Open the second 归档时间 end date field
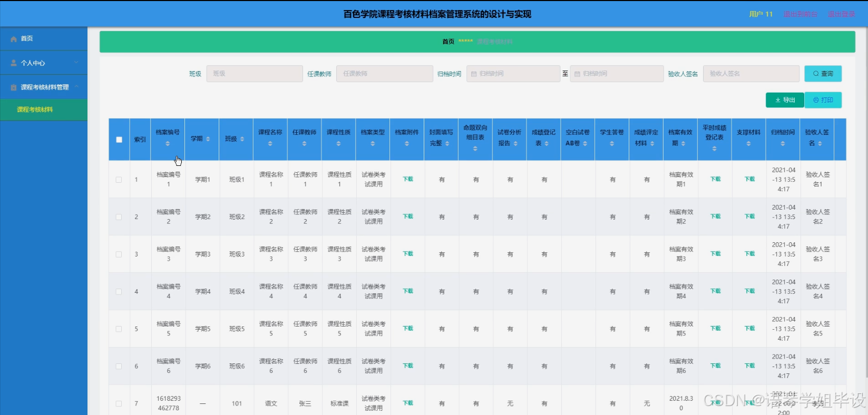868x415 pixels. [617, 74]
